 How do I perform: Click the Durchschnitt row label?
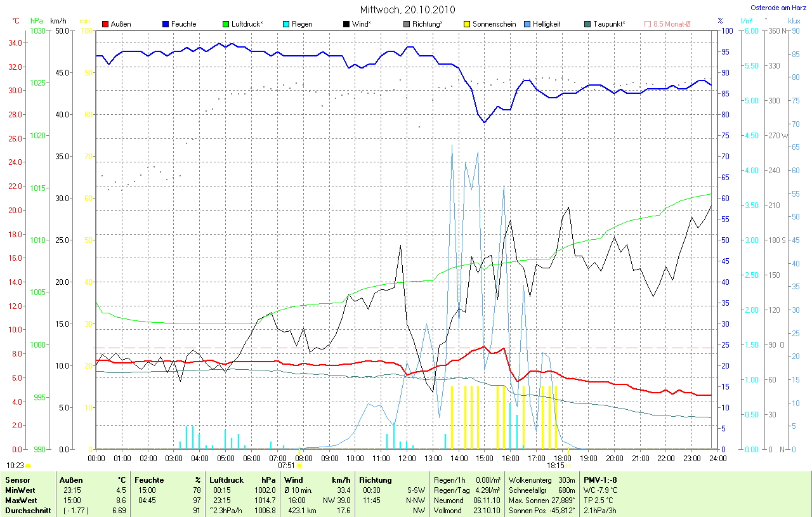click(28, 510)
